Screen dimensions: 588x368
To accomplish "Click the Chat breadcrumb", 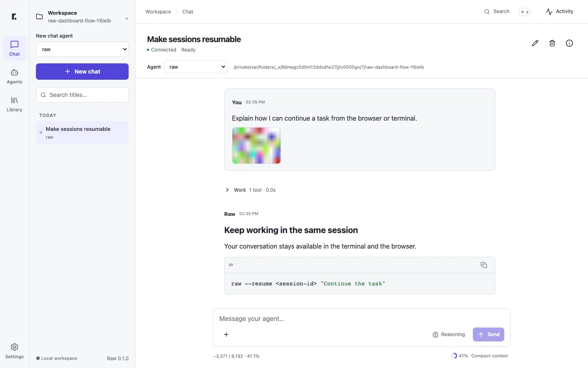I will [x=187, y=12].
